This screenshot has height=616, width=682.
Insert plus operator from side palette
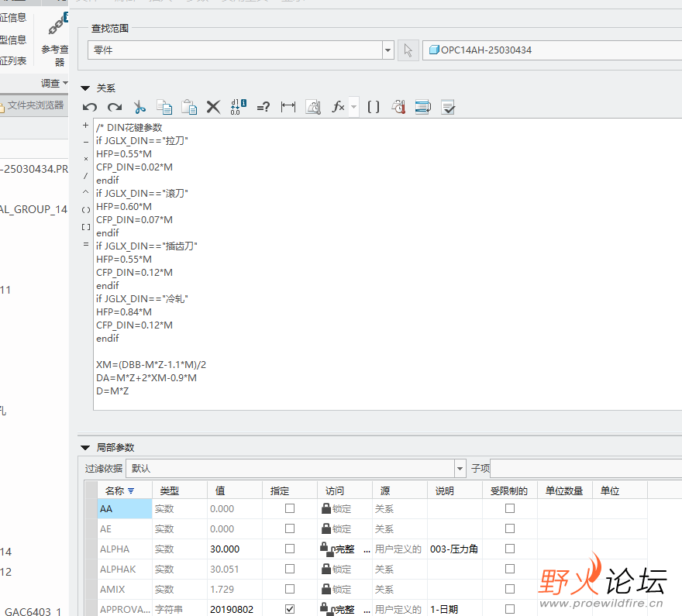pos(86,126)
